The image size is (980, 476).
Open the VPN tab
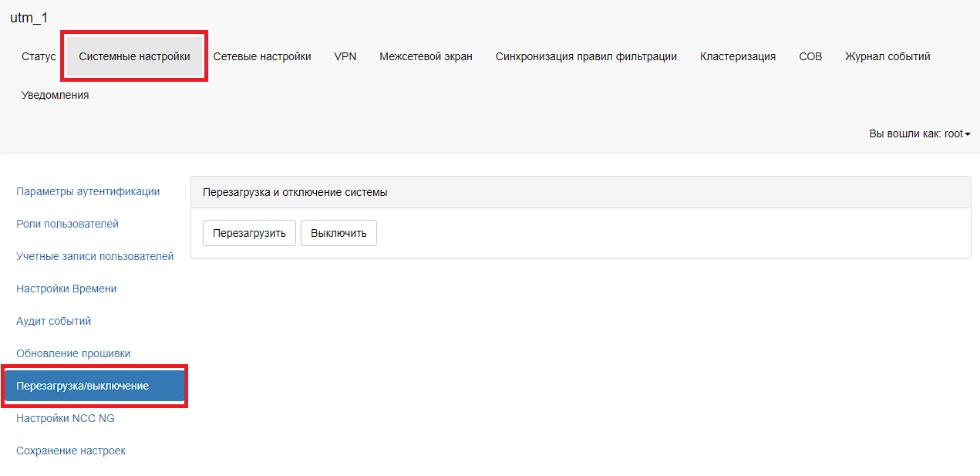click(345, 56)
